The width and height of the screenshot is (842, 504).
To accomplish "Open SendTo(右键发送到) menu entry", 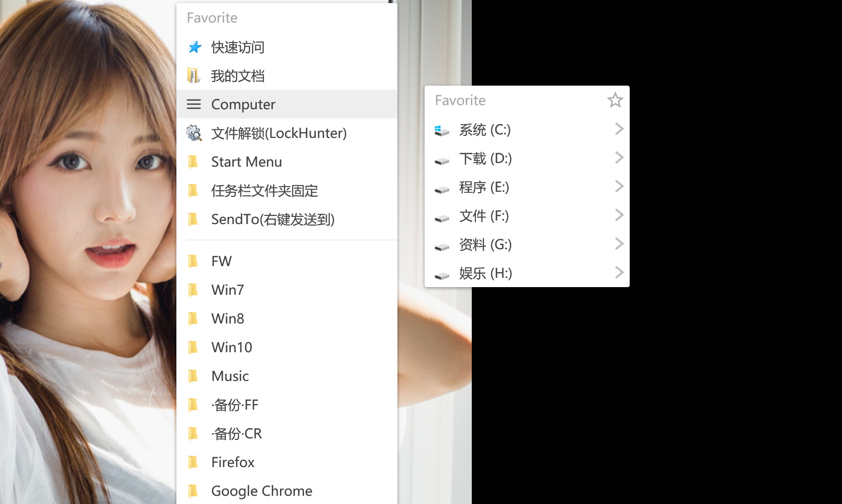I will tap(287, 219).
